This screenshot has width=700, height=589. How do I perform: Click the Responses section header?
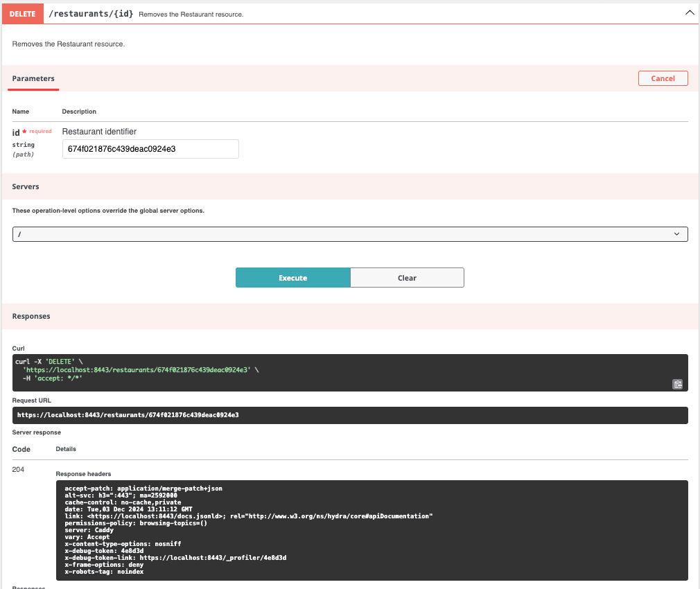[x=31, y=316]
